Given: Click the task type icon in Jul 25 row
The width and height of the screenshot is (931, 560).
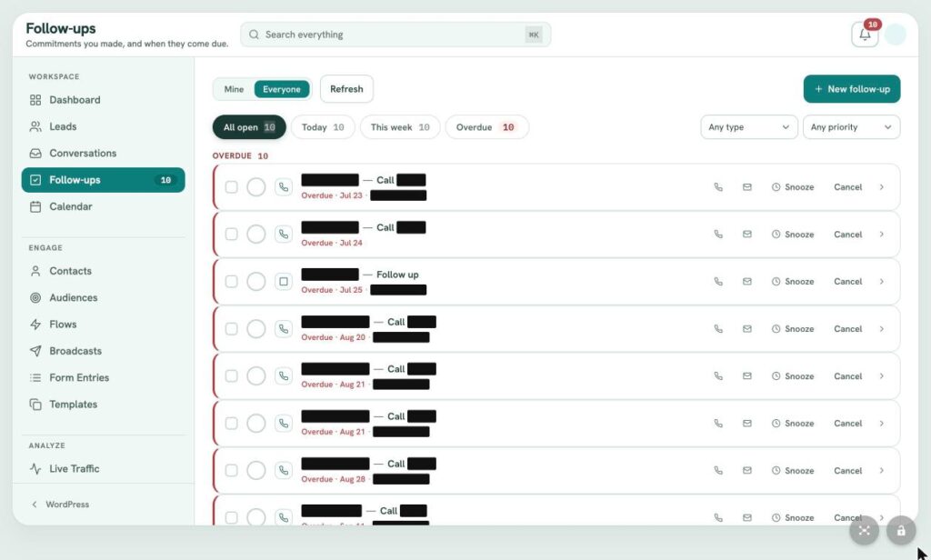Looking at the screenshot, I should pos(284,282).
